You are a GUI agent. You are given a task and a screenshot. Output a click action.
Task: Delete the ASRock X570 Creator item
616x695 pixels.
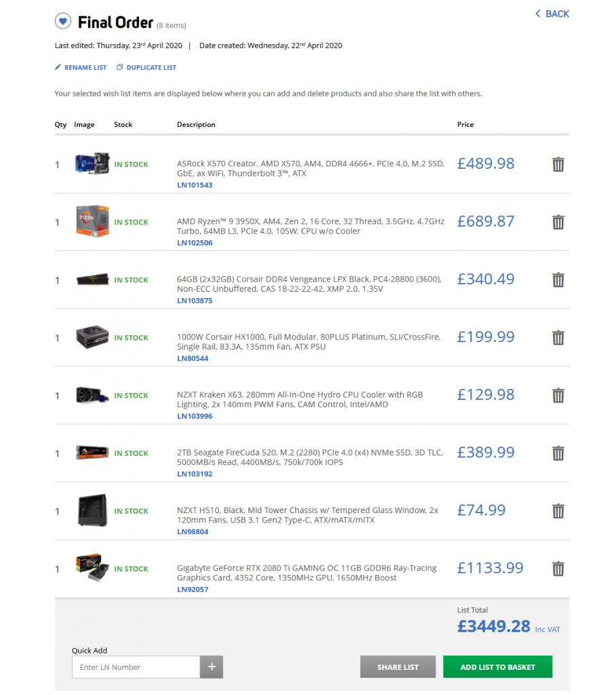pyautogui.click(x=558, y=164)
